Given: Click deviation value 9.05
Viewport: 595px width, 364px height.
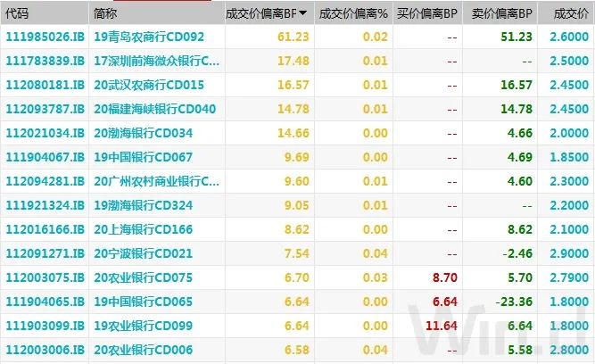Looking at the screenshot, I should (x=297, y=205).
